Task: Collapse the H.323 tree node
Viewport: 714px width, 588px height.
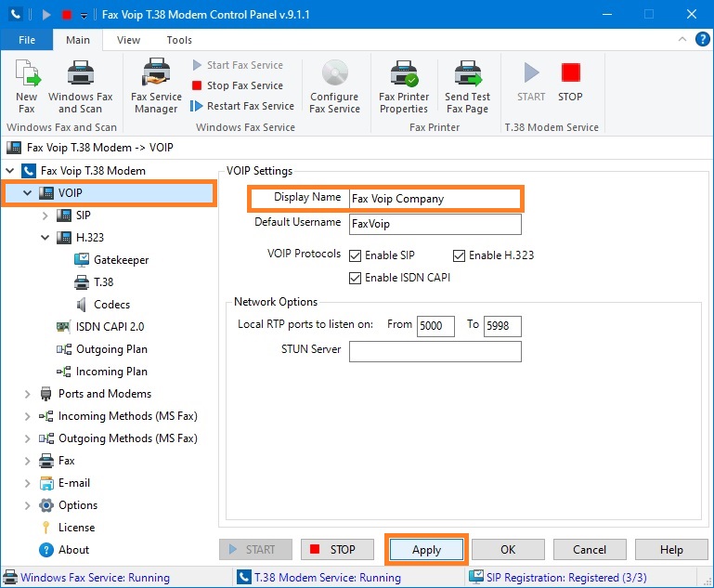Action: pyautogui.click(x=45, y=237)
